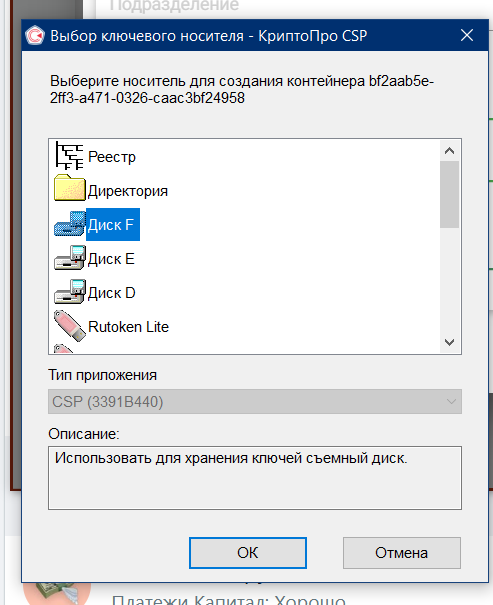The image size is (493, 605).
Task: Click the highlighted Диск F drive icon
Action: 69,224
